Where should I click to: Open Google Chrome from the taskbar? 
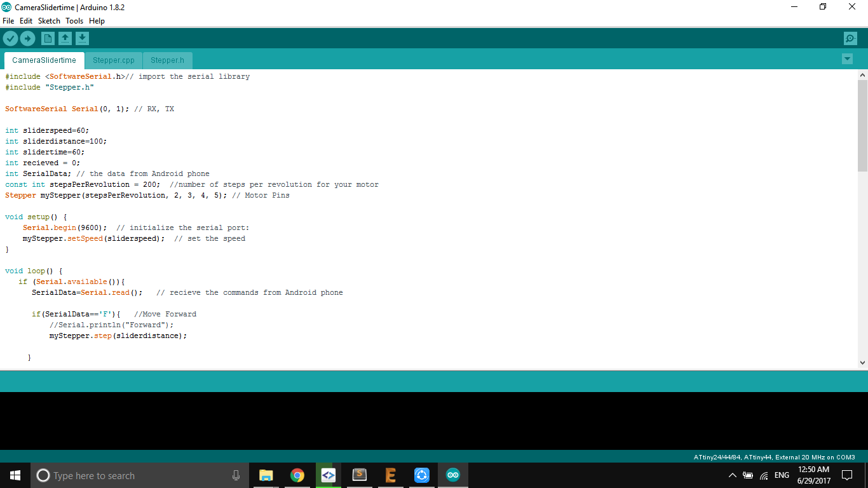297,475
